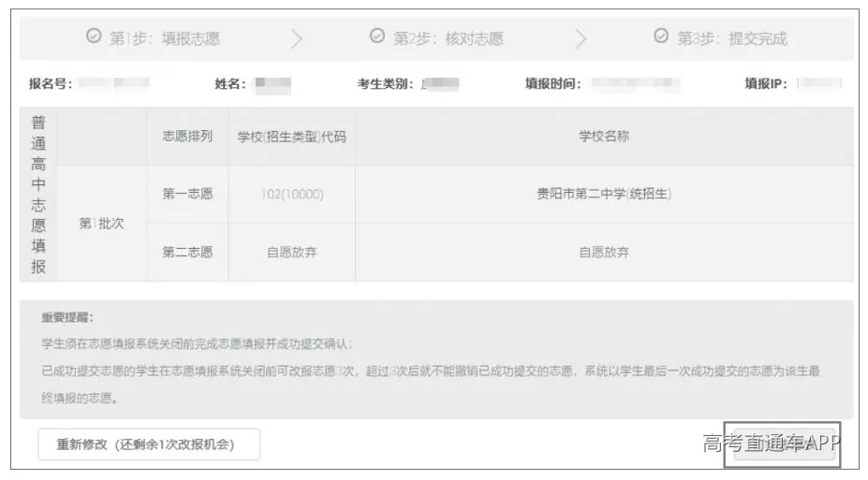Click the 姓名 label

[230, 84]
